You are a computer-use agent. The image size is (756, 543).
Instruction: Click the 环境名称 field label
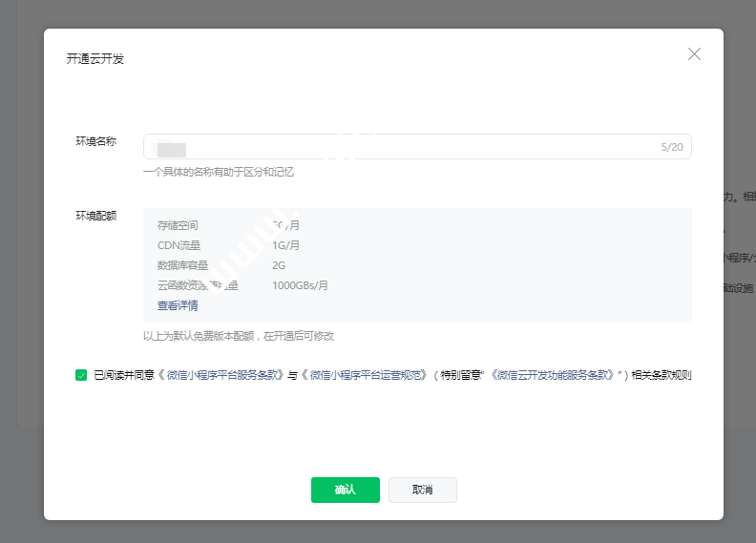pos(96,141)
